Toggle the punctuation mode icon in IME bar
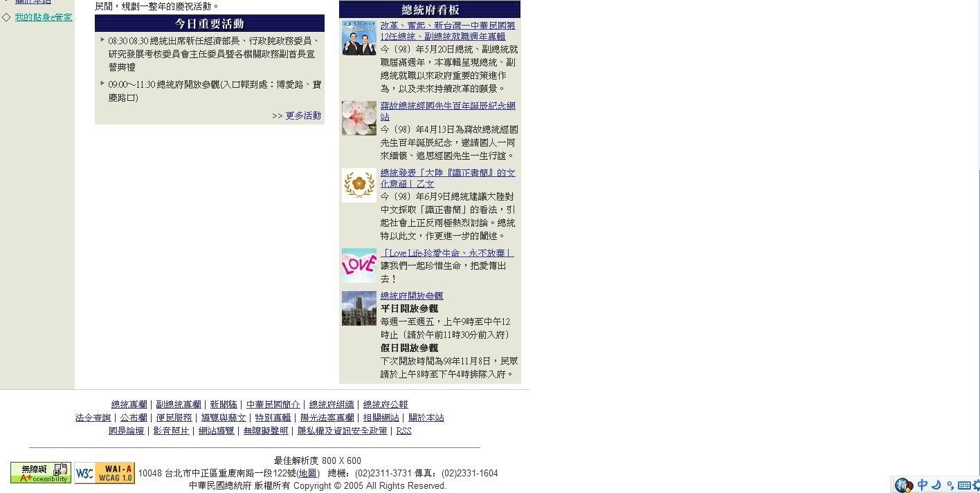980x493 pixels. pyautogui.click(x=950, y=485)
